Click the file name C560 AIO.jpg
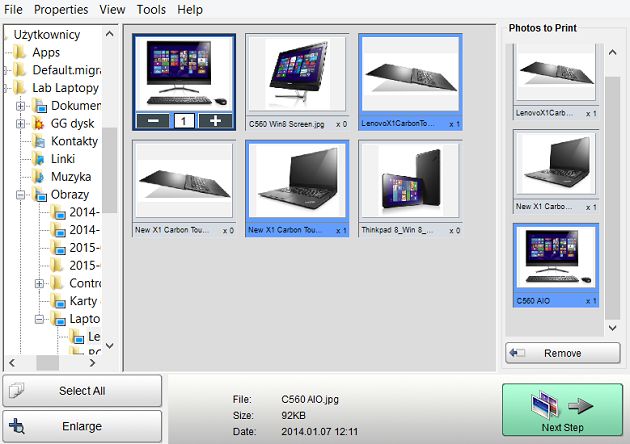 (x=310, y=399)
